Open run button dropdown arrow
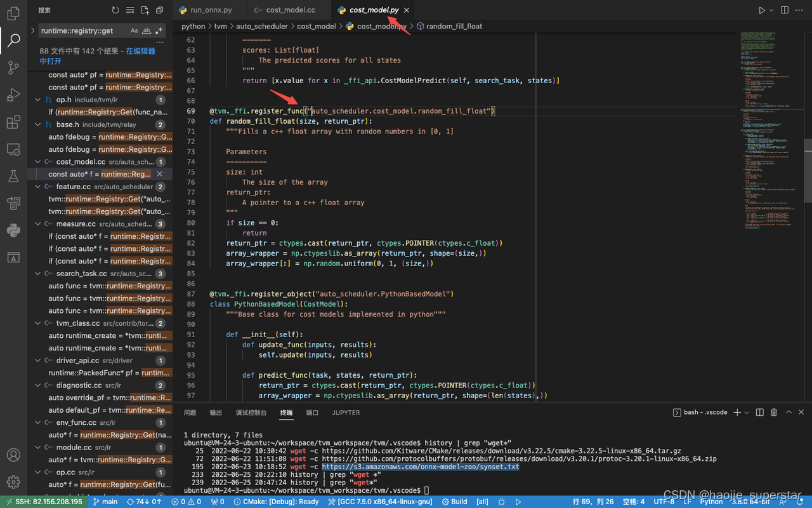 pos(771,10)
